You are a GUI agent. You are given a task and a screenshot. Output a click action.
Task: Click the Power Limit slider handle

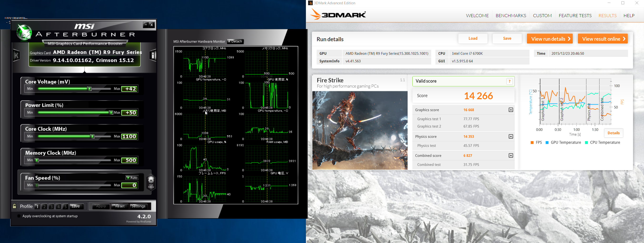[x=111, y=113]
